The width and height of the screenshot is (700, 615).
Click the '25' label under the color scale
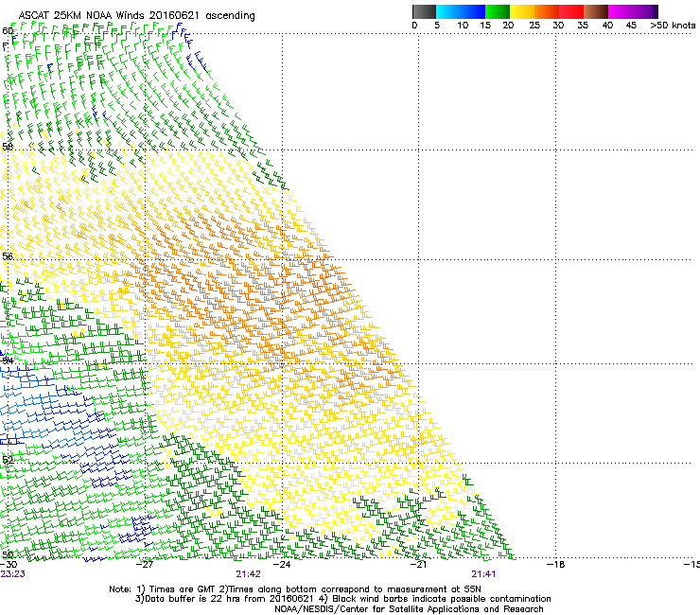click(534, 26)
